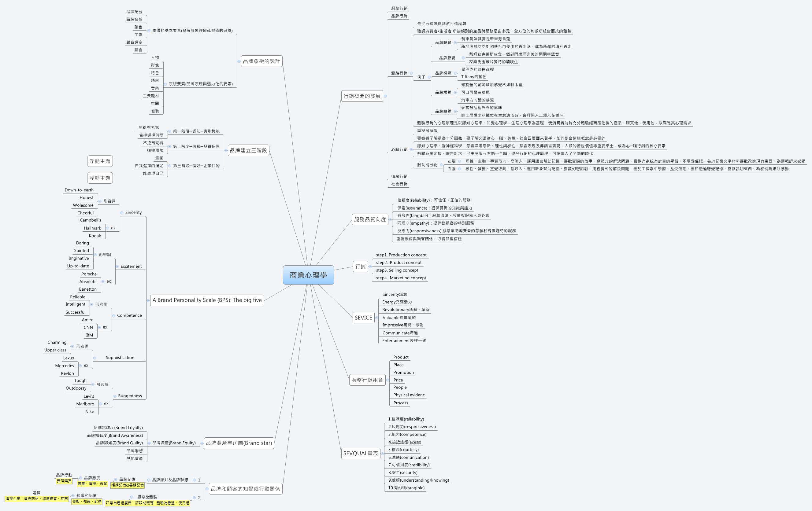The height and width of the screenshot is (511, 812).
Task: Collapse the 服務品質向度 branch toggle
Action: pos(390,219)
